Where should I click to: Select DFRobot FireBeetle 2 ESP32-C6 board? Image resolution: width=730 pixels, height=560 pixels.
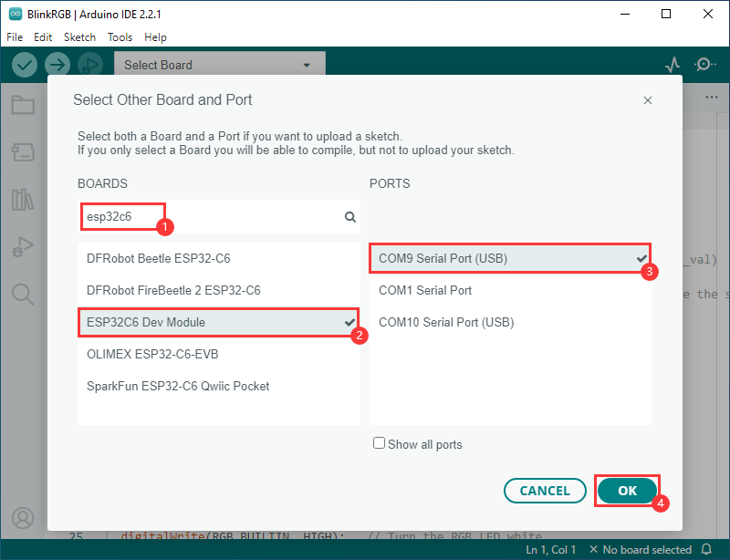pos(219,290)
